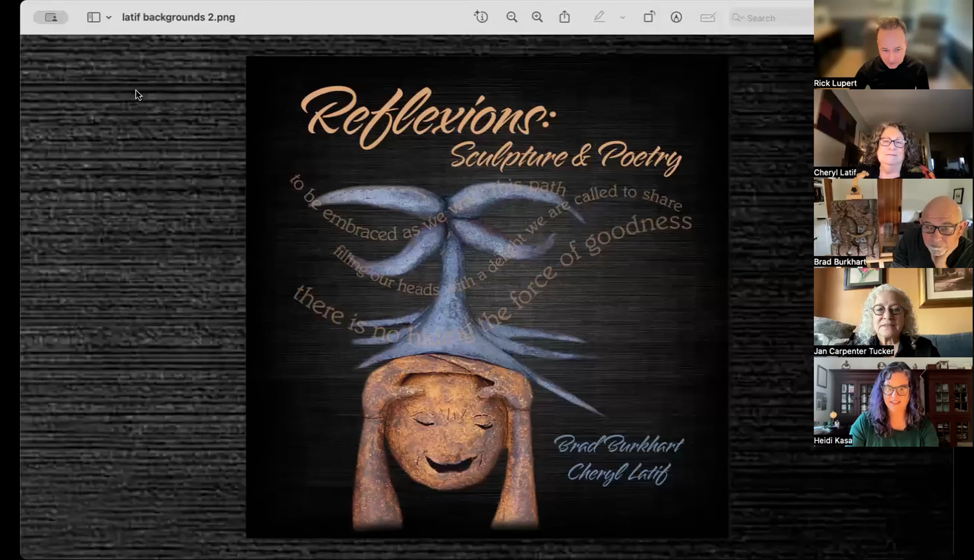Viewport: 974px width, 560px height.
Task: Zoom in using the plus magnifier
Action: click(537, 17)
